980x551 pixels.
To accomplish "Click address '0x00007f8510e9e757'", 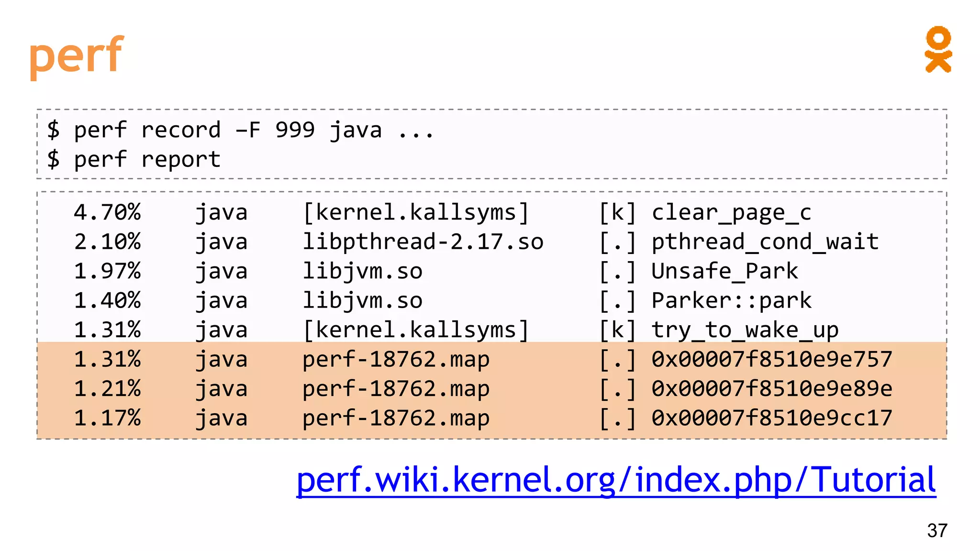I will pos(772,359).
